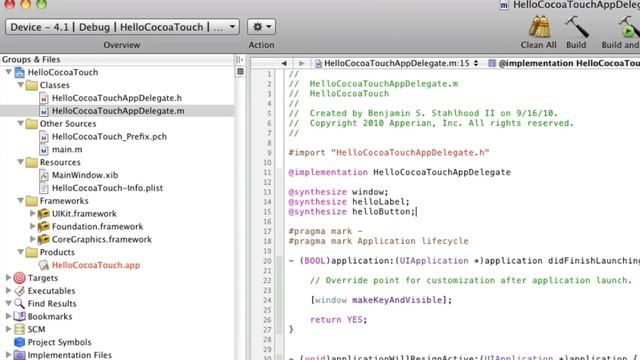Screen dimensions: 640x360
Task: Click the MainWindow.xib file icon
Action: [x=44, y=175]
